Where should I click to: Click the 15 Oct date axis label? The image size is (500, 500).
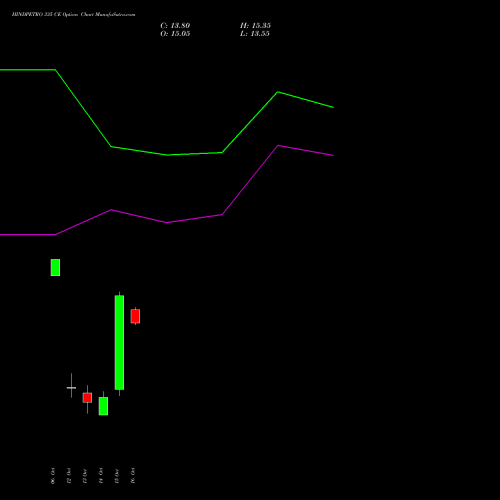pyautogui.click(x=117, y=476)
